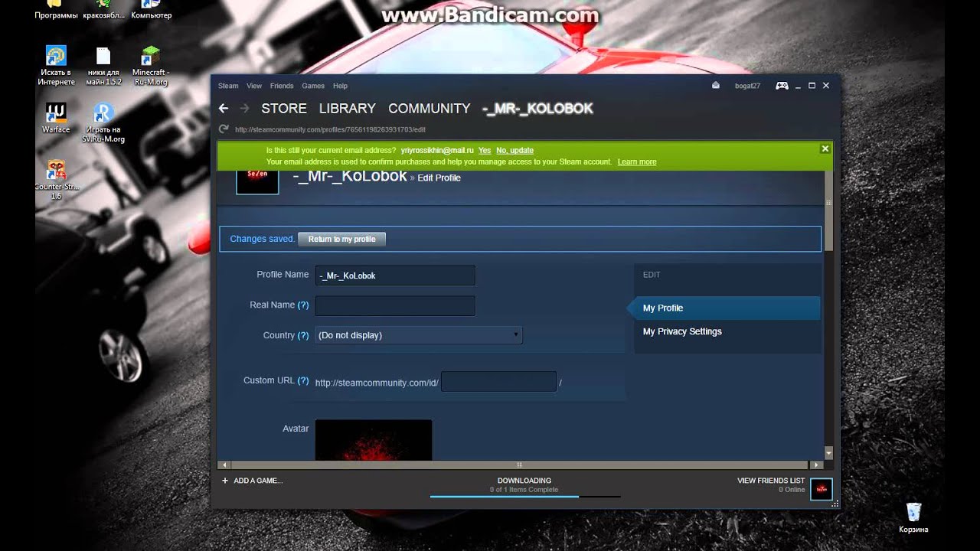
Task: Open the -_MR-_KOLOBOK profile tab
Action: pos(537,109)
